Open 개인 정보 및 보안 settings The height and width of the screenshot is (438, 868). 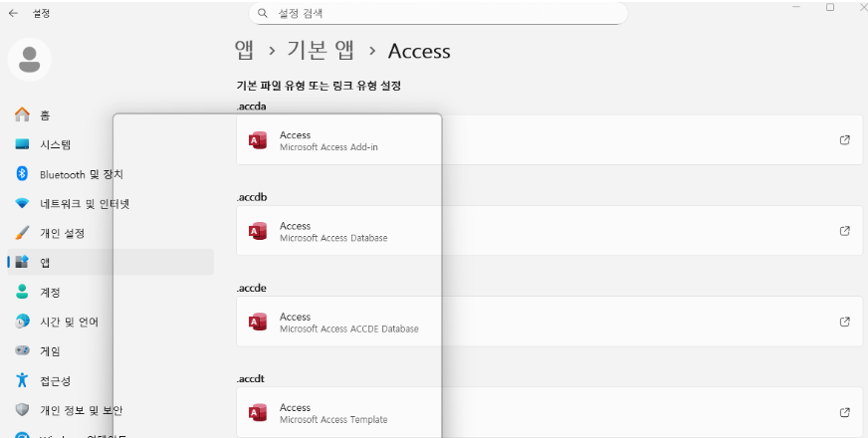tap(110, 410)
